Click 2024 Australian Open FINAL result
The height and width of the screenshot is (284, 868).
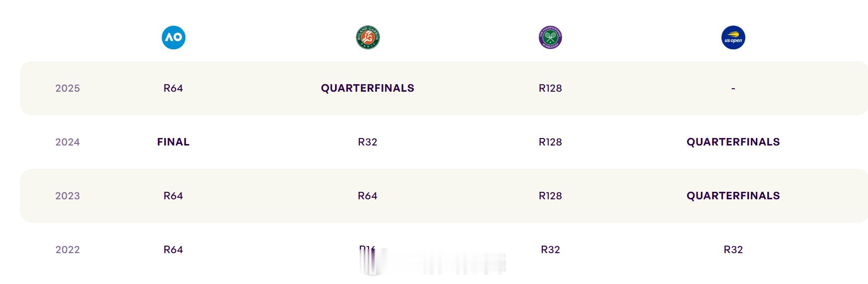point(174,142)
